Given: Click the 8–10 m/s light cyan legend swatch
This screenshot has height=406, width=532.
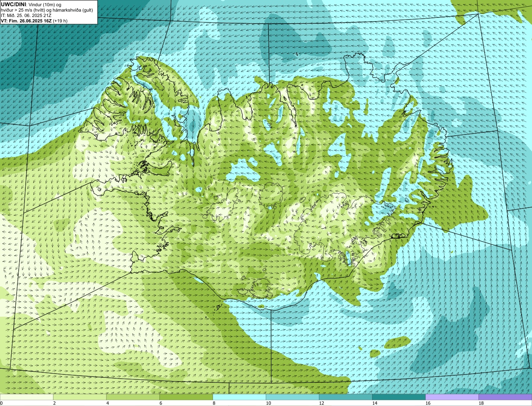Looking at the screenshot, I should click(x=239, y=397).
